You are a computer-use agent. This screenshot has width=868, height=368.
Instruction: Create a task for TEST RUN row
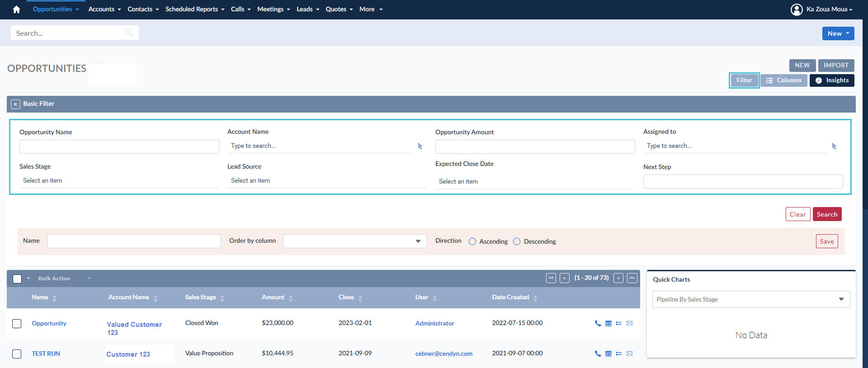point(619,354)
